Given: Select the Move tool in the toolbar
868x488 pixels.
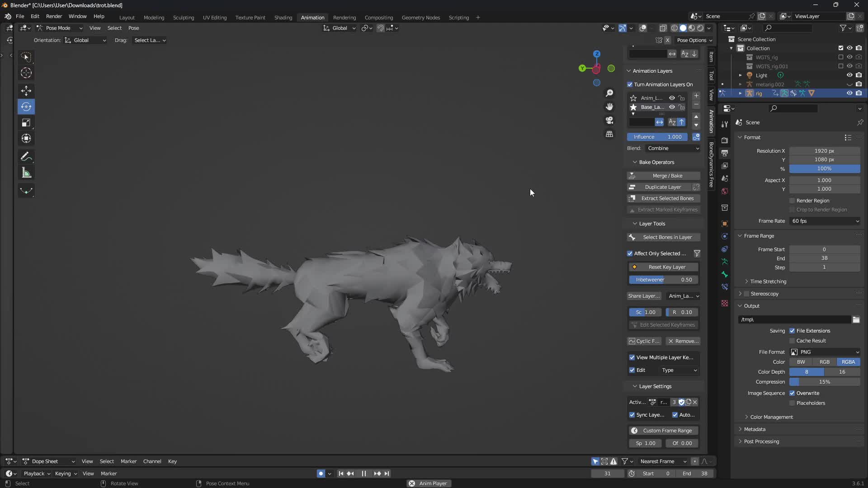Looking at the screenshot, I should coord(26,91).
